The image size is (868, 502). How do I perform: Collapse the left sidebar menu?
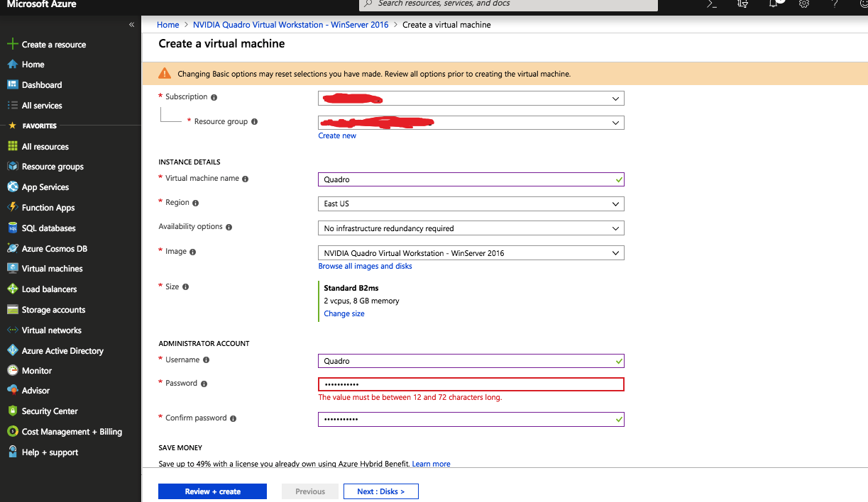[x=131, y=25]
